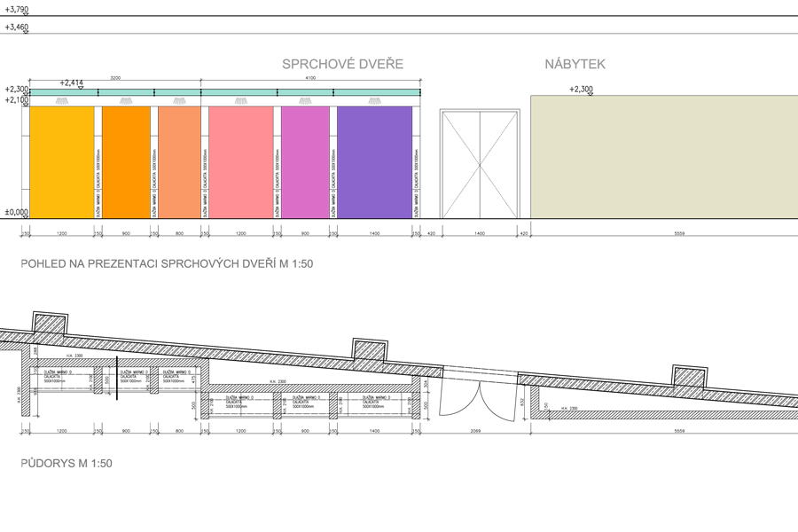Click shower head symbol above purple panel

click(374, 101)
